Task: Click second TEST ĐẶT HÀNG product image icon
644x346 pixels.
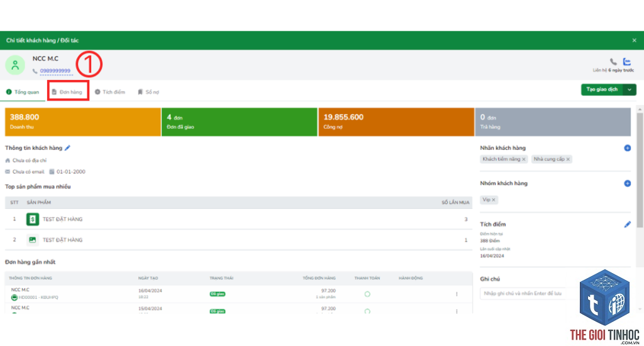Action: pyautogui.click(x=33, y=240)
